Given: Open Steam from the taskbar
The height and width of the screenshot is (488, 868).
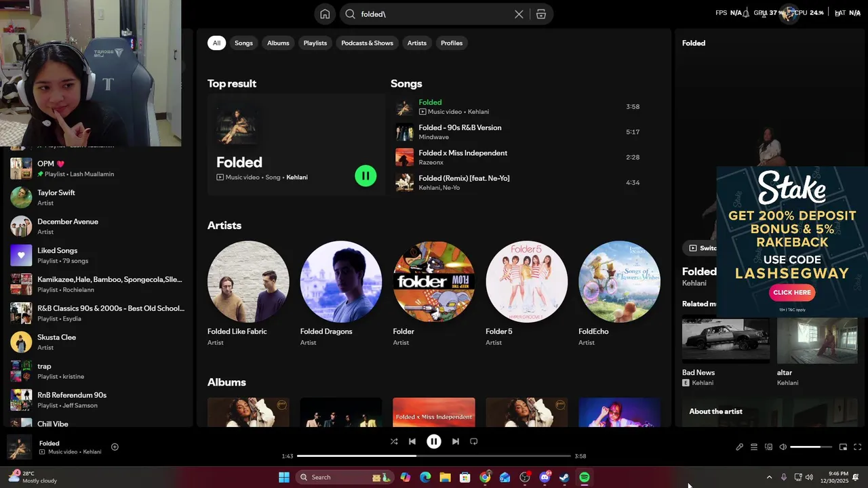Looking at the screenshot, I should (564, 477).
